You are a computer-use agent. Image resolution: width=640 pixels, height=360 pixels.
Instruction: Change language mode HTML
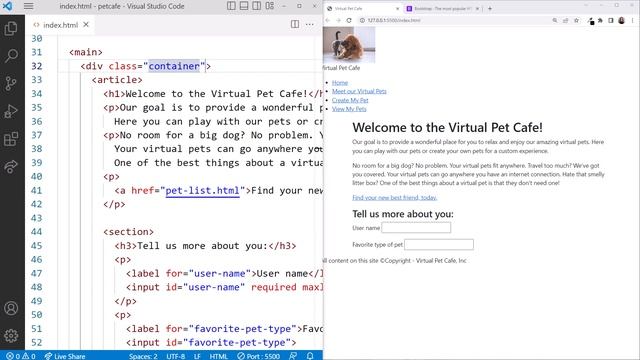coord(218,356)
